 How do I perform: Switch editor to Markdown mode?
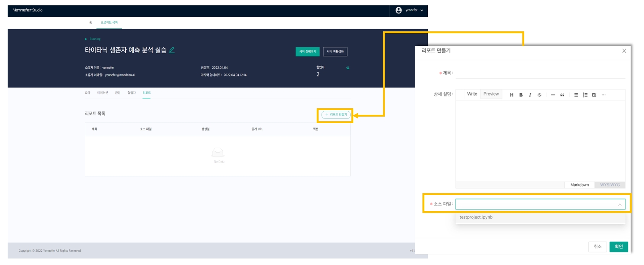pos(579,185)
